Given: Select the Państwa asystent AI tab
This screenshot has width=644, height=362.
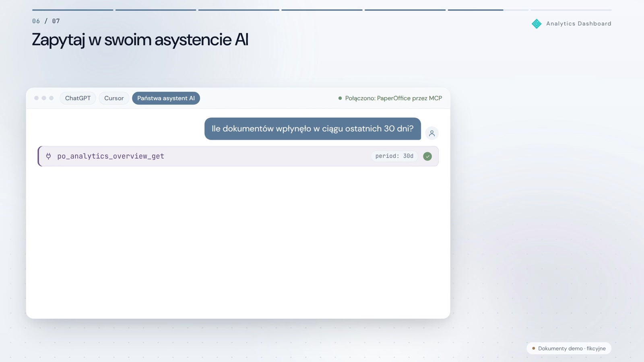Looking at the screenshot, I should click(166, 98).
